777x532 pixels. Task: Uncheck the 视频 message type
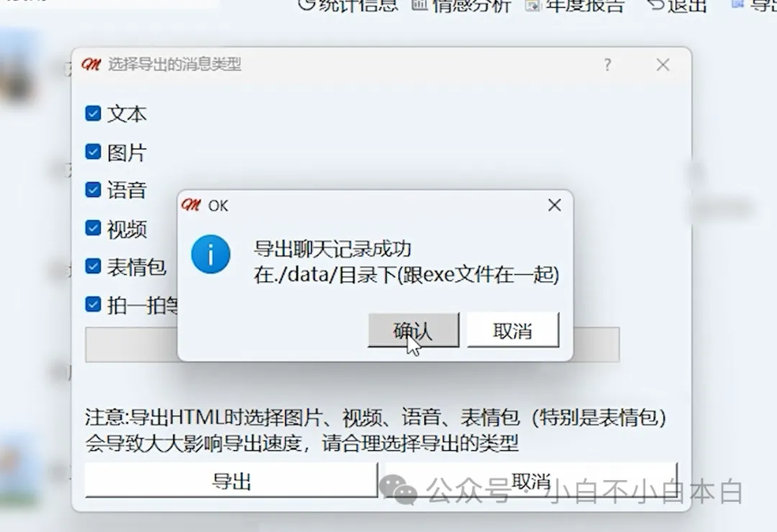[x=93, y=227]
